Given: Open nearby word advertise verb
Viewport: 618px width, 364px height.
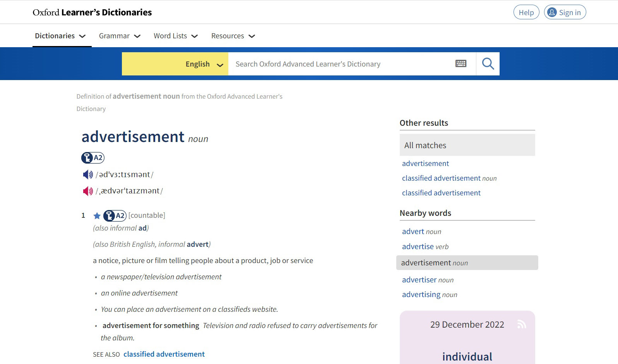Looking at the screenshot, I should coord(425,247).
